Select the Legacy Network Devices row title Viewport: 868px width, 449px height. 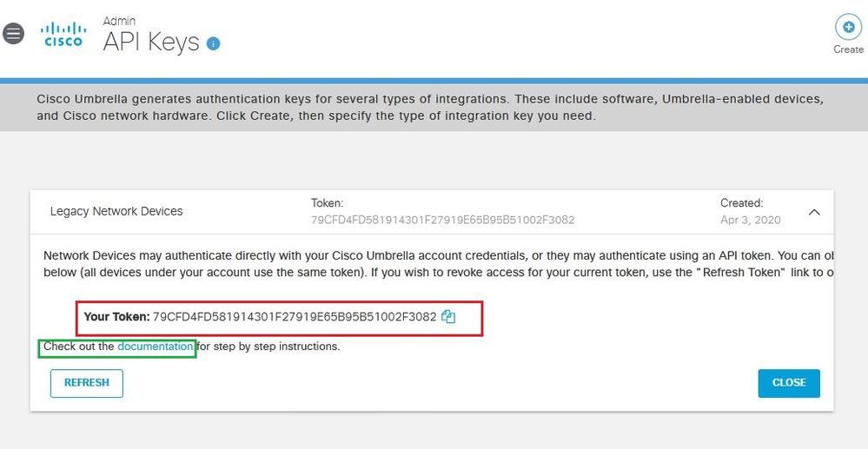coord(116,212)
